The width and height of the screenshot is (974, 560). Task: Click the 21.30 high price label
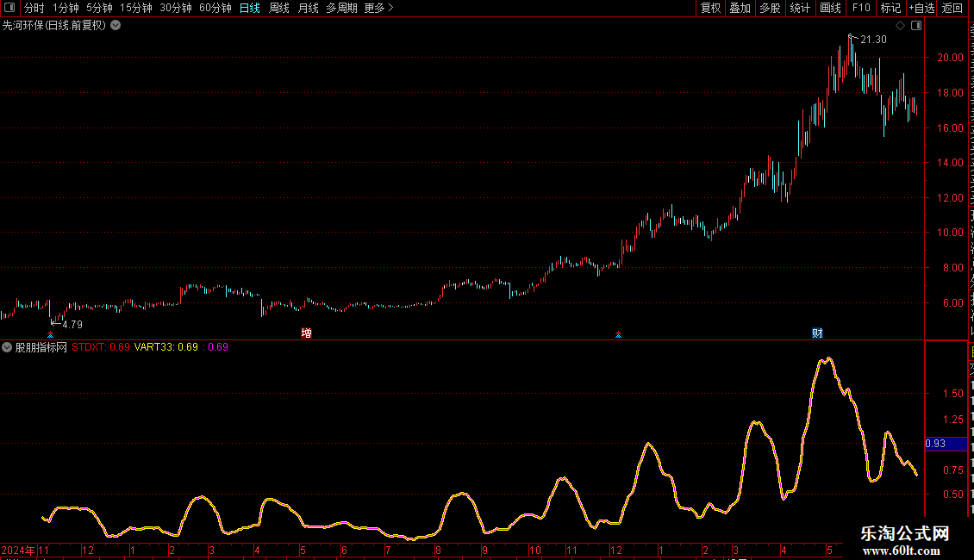(873, 40)
